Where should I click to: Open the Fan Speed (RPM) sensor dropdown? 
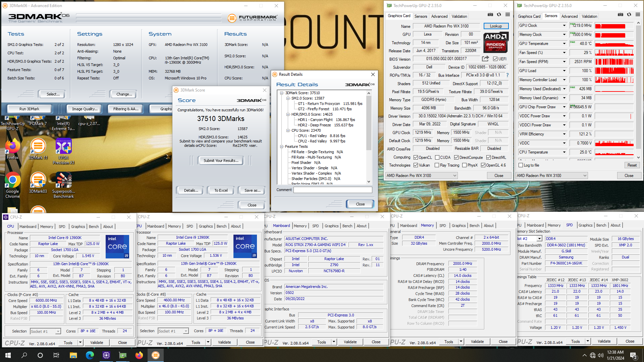[x=564, y=62]
